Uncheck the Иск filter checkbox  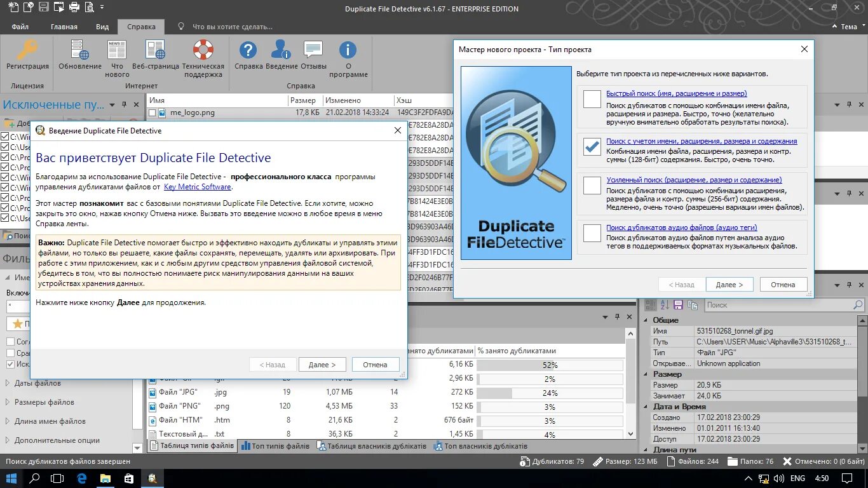(10, 364)
